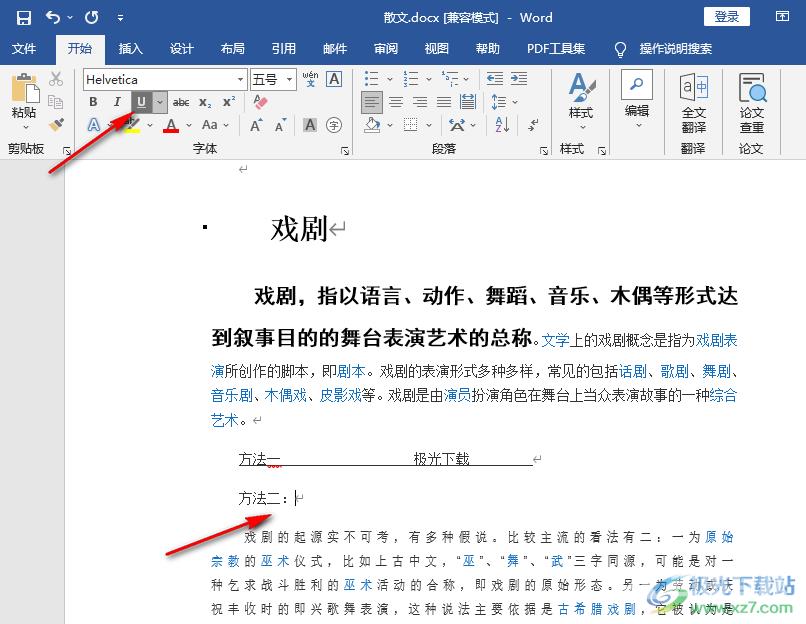Decrease font size with A down

[x=280, y=125]
